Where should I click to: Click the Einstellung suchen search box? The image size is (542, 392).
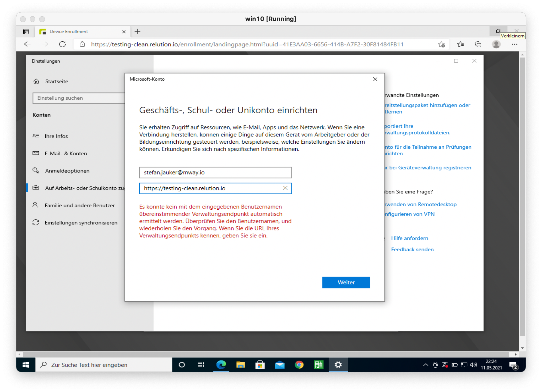pyautogui.click(x=79, y=98)
